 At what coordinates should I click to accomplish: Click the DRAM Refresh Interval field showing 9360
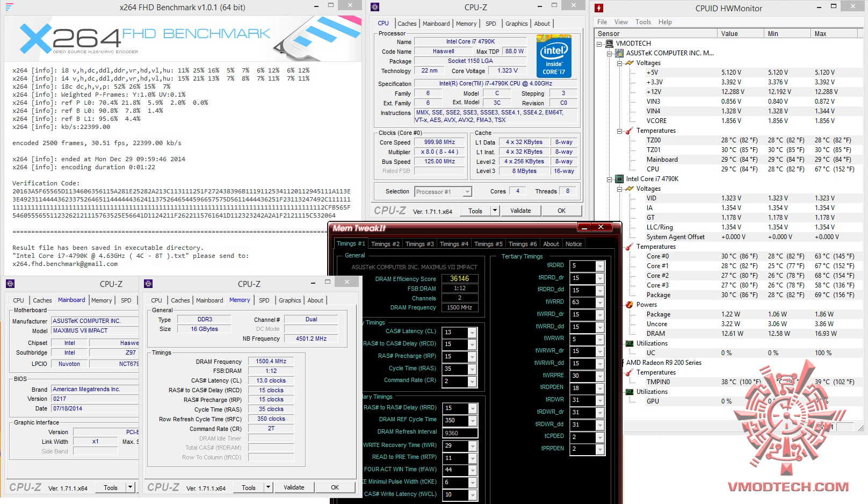point(459,433)
